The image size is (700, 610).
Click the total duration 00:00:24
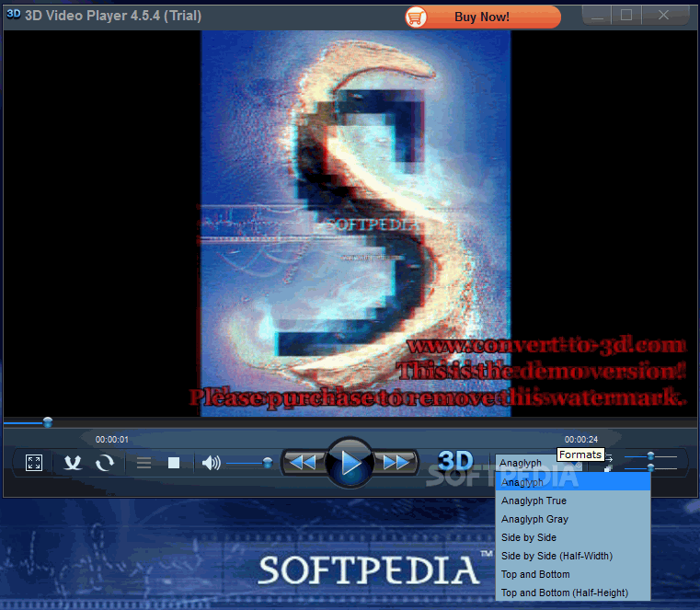coord(580,440)
